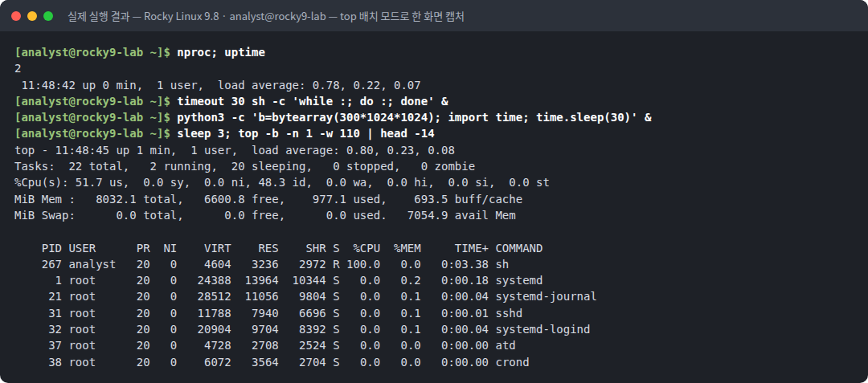Click the %MEM column header
Viewport: 868px width, 383px height.
[x=407, y=248]
